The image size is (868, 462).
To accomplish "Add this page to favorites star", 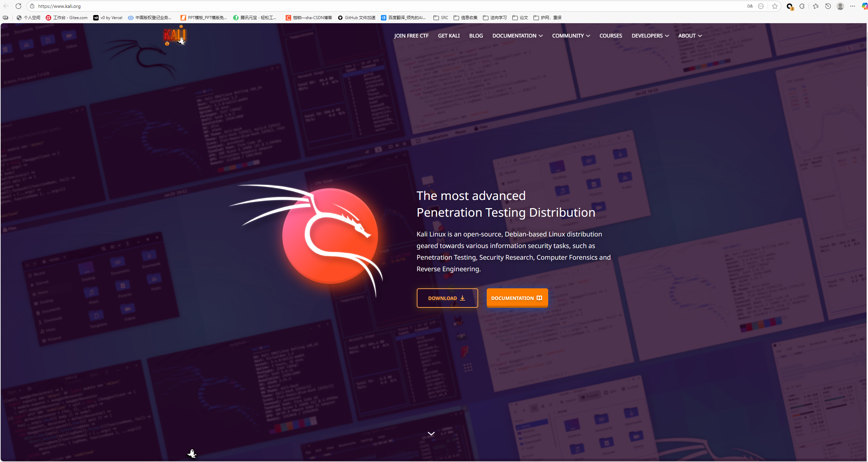I will [x=774, y=6].
